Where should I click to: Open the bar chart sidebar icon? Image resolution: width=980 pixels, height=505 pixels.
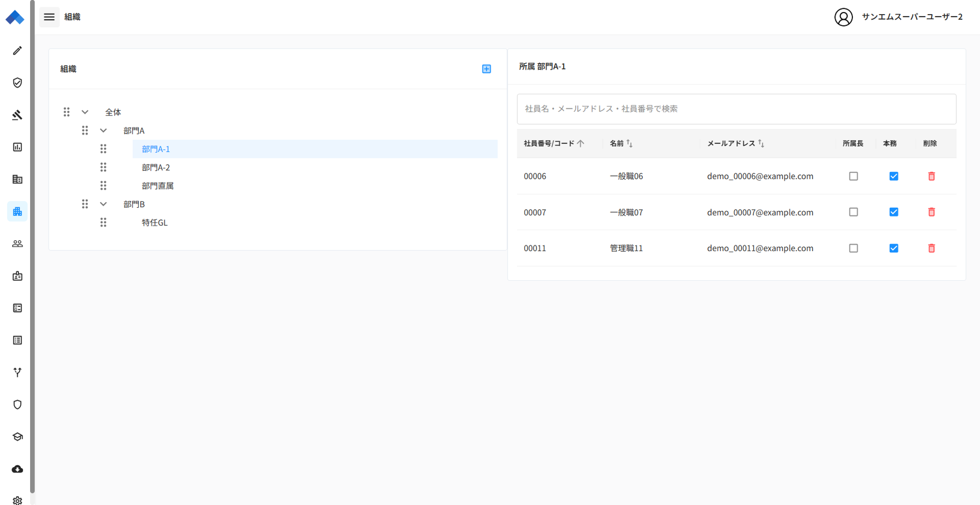click(x=17, y=147)
